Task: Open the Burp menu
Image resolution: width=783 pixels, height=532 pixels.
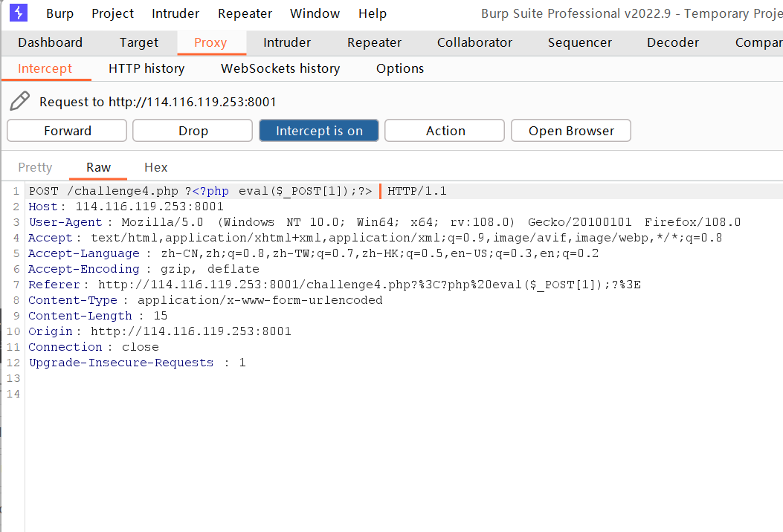Action: tap(60, 13)
